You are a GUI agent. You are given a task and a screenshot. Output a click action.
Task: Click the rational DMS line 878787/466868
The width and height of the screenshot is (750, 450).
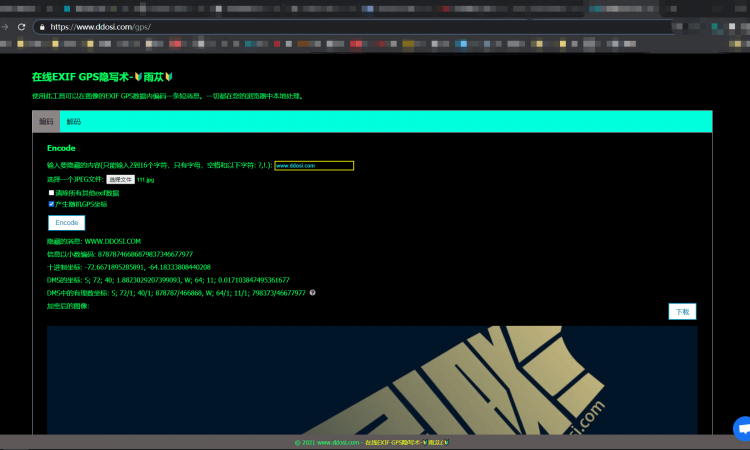(x=176, y=293)
